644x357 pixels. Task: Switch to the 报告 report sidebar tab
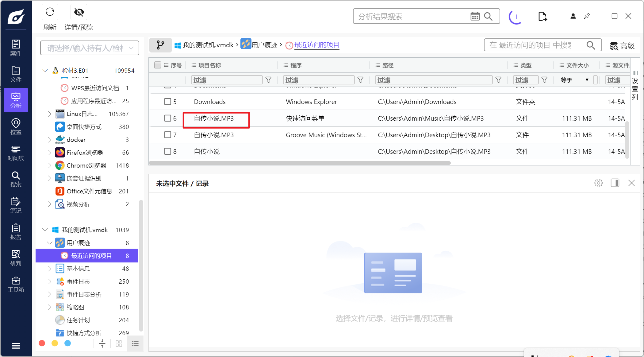pyautogui.click(x=16, y=232)
